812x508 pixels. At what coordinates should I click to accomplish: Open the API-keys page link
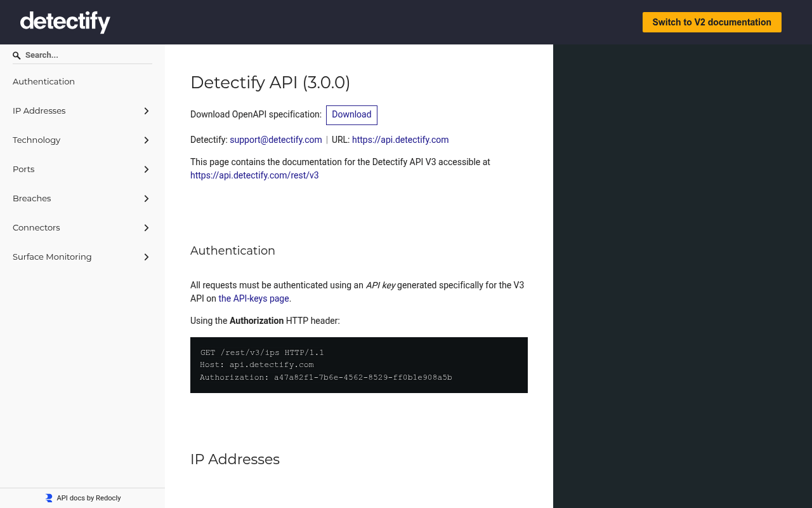pos(254,298)
